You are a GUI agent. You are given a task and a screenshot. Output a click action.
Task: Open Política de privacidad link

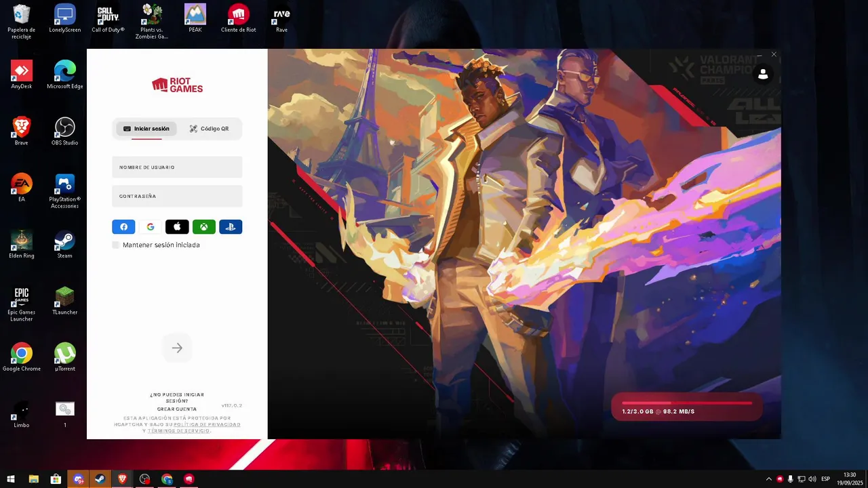(x=207, y=425)
